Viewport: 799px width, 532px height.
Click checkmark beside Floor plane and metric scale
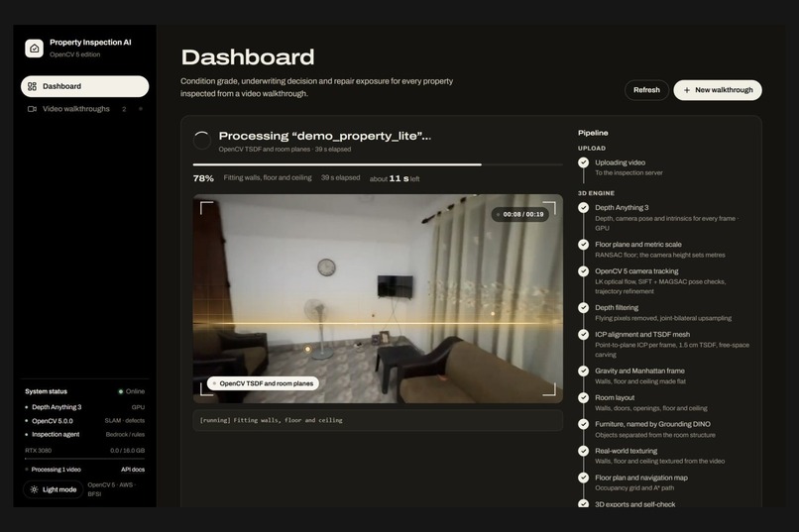coord(584,245)
